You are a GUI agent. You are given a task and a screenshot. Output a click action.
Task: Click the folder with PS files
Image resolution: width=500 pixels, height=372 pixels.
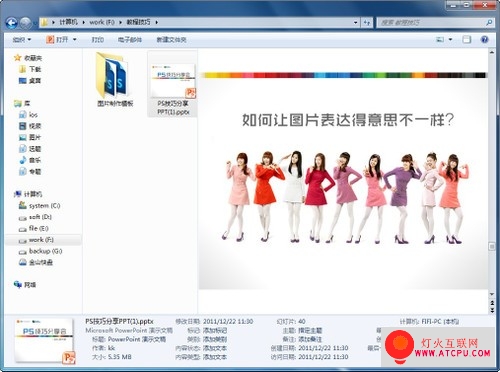[x=115, y=79]
